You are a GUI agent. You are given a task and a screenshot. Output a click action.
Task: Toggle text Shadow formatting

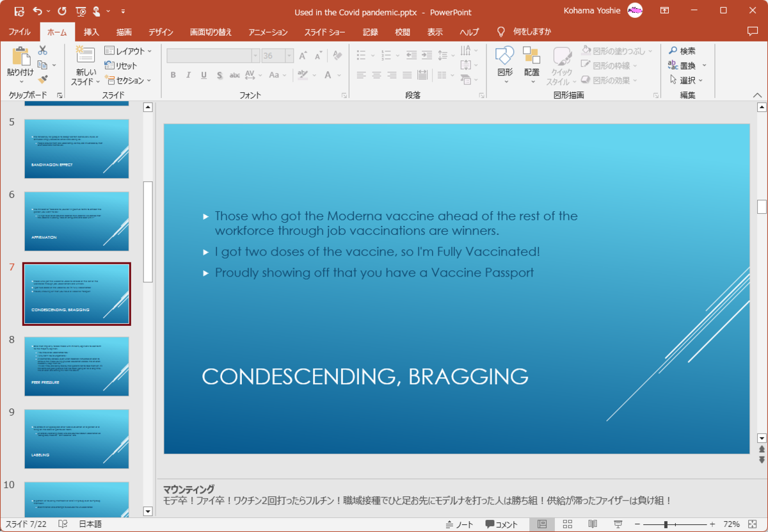pos(219,75)
